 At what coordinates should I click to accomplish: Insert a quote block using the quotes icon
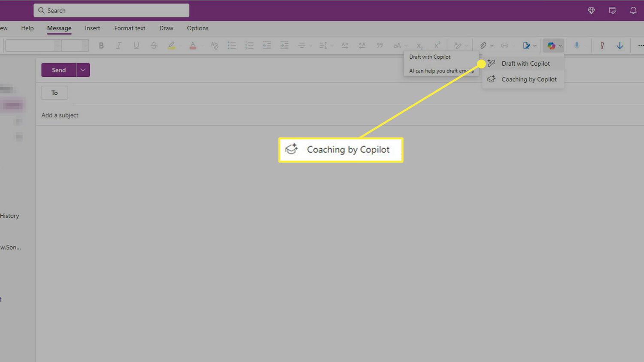380,45
